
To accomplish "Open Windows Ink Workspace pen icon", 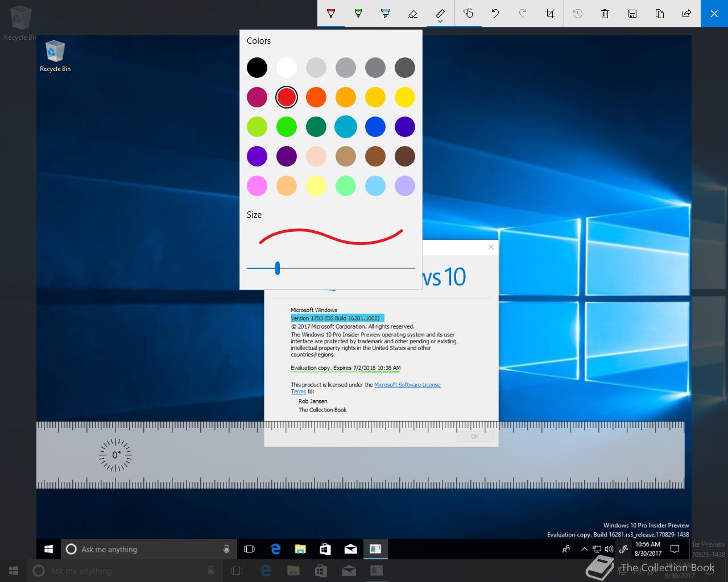I will coord(623,549).
